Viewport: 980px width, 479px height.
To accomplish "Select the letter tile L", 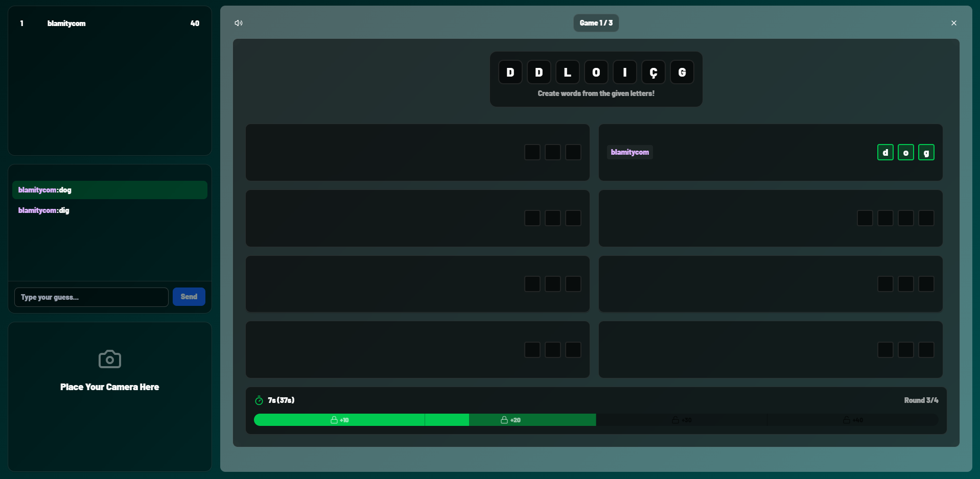I will [567, 73].
